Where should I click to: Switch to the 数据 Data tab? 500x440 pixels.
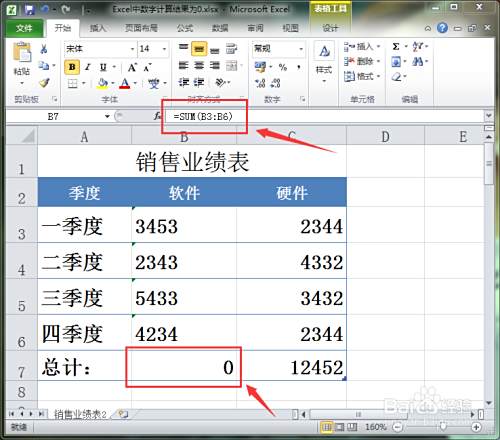click(x=220, y=28)
